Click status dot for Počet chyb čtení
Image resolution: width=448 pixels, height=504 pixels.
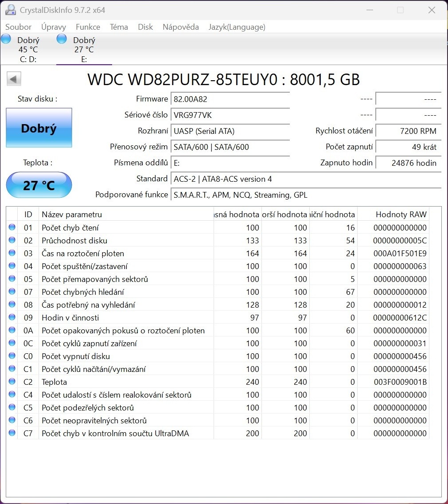tap(12, 227)
